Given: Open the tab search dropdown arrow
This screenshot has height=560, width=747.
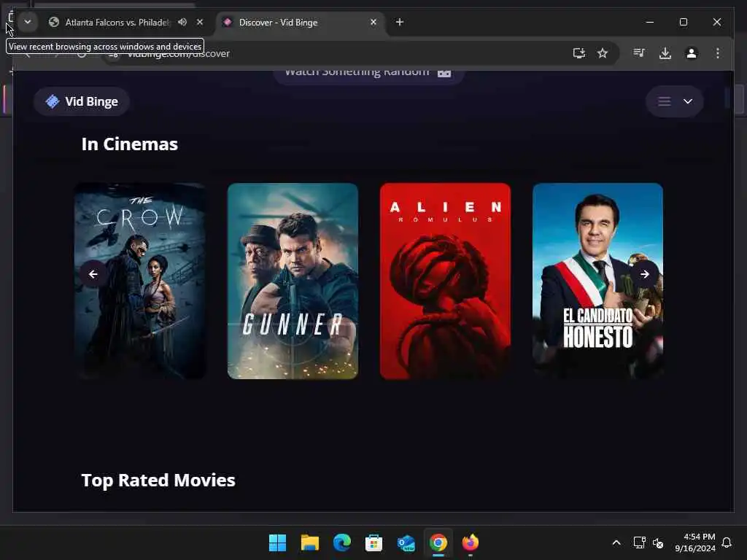Looking at the screenshot, I should point(28,22).
